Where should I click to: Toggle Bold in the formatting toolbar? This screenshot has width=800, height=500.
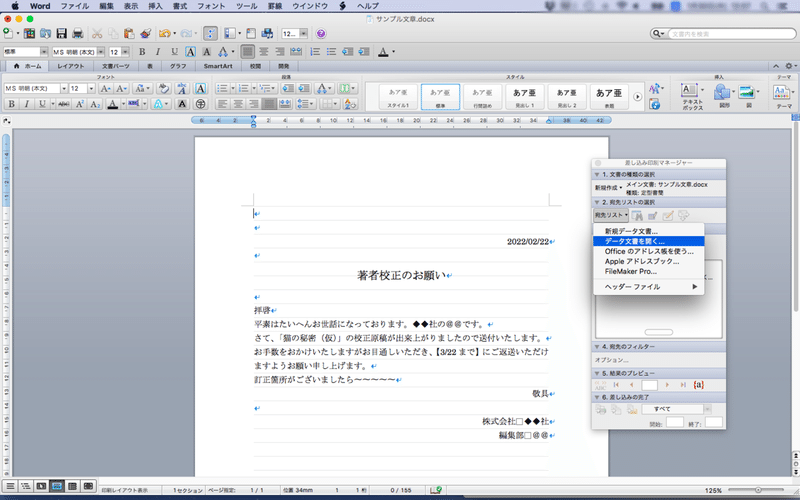point(142,52)
